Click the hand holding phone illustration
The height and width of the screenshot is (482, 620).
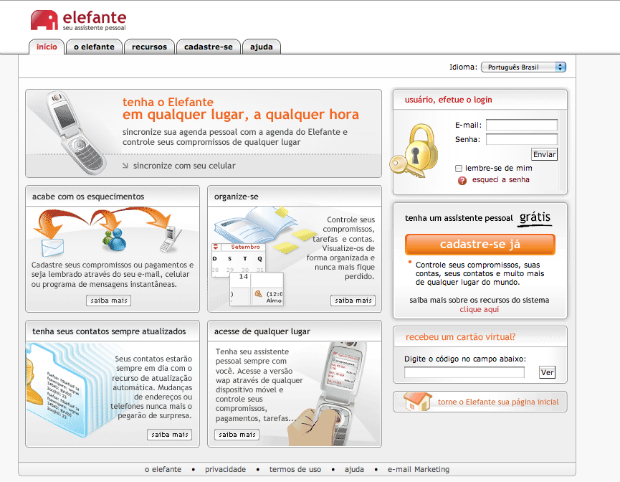pyautogui.click(x=328, y=395)
